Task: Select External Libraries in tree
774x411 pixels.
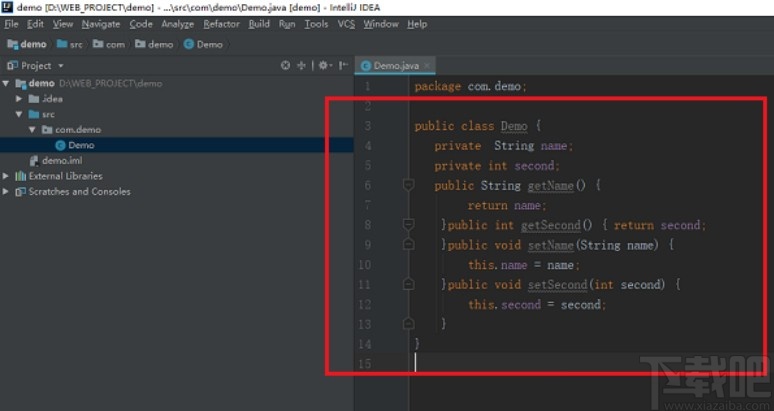Action: pos(66,176)
